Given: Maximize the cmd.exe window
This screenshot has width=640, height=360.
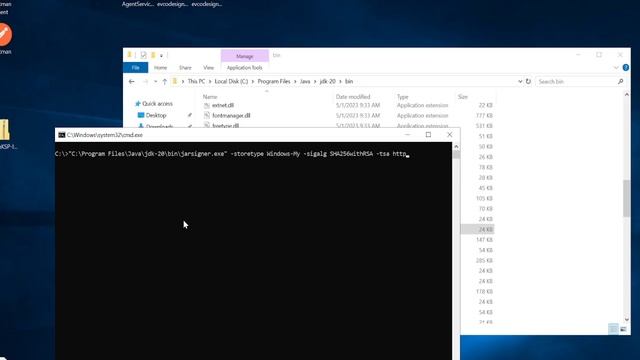Looking at the screenshot, I should 428,135.
